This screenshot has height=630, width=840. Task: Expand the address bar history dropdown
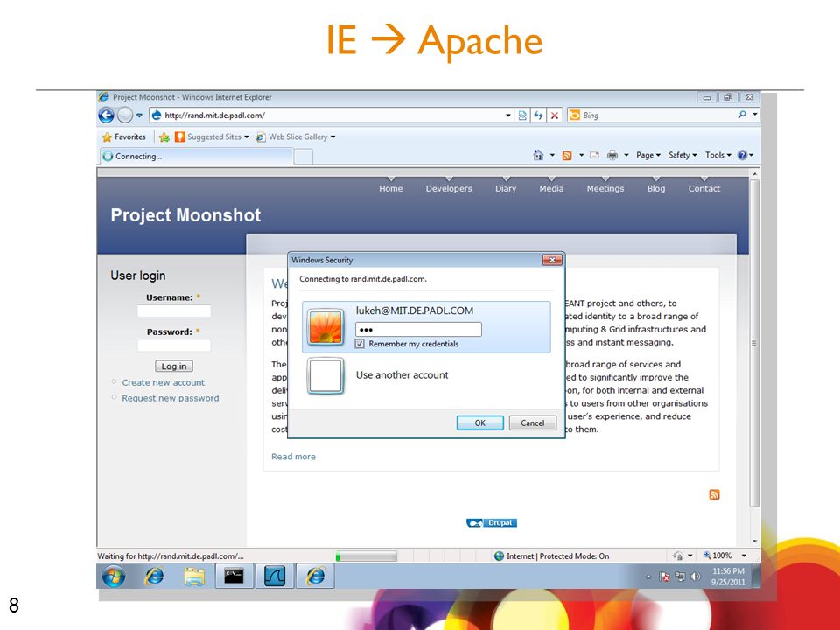[x=508, y=115]
